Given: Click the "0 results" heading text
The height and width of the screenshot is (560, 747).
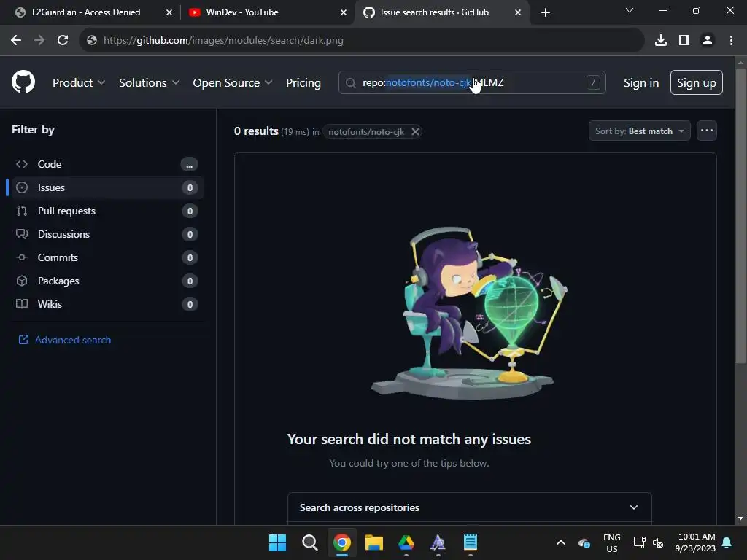Looking at the screenshot, I should (256, 131).
